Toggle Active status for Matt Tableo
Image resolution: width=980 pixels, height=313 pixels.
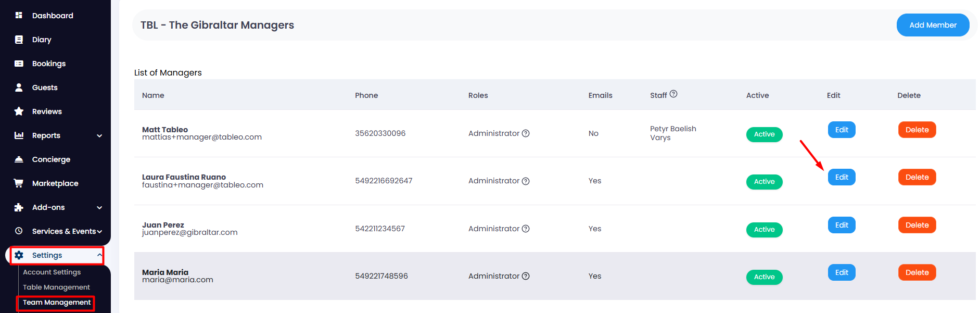coord(764,134)
